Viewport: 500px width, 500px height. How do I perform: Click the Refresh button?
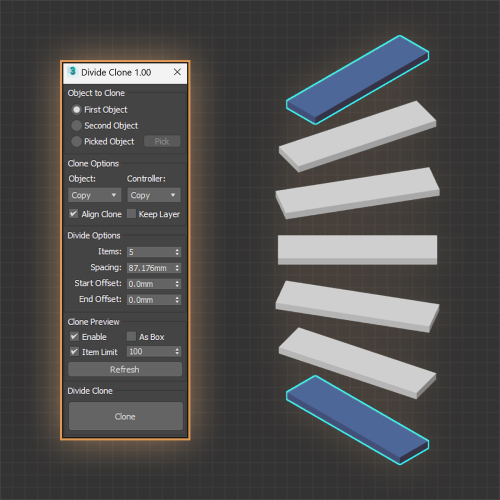tap(125, 369)
